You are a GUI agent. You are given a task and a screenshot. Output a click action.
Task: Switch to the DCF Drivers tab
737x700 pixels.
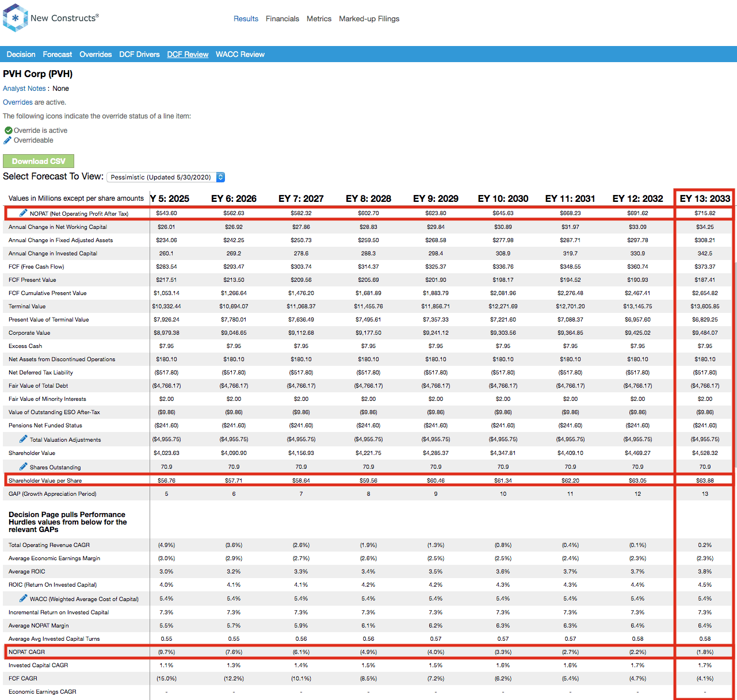click(x=139, y=54)
